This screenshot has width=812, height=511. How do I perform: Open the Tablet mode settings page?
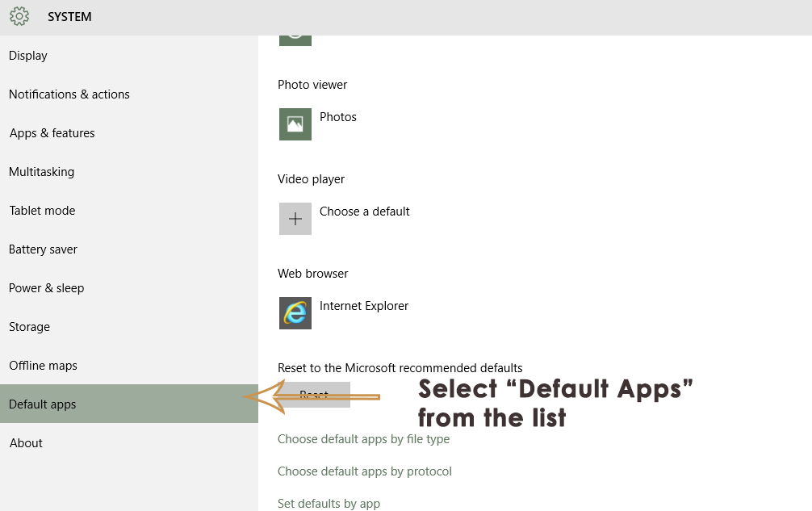[x=42, y=210]
